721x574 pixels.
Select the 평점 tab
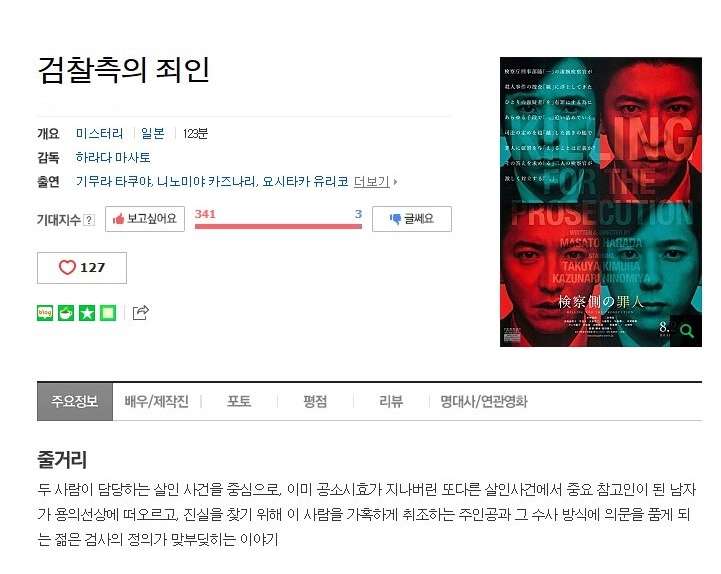pos(315,402)
